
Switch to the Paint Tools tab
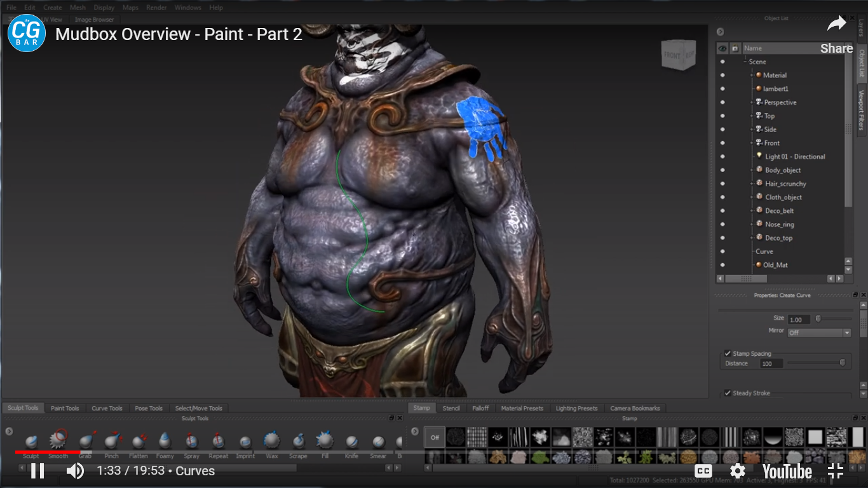click(65, 408)
